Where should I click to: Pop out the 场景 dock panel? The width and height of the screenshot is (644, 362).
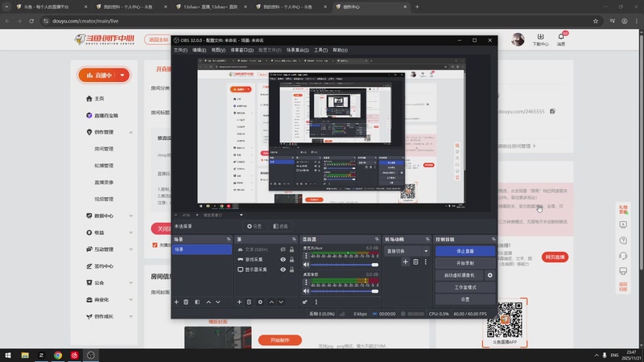pos(229,239)
